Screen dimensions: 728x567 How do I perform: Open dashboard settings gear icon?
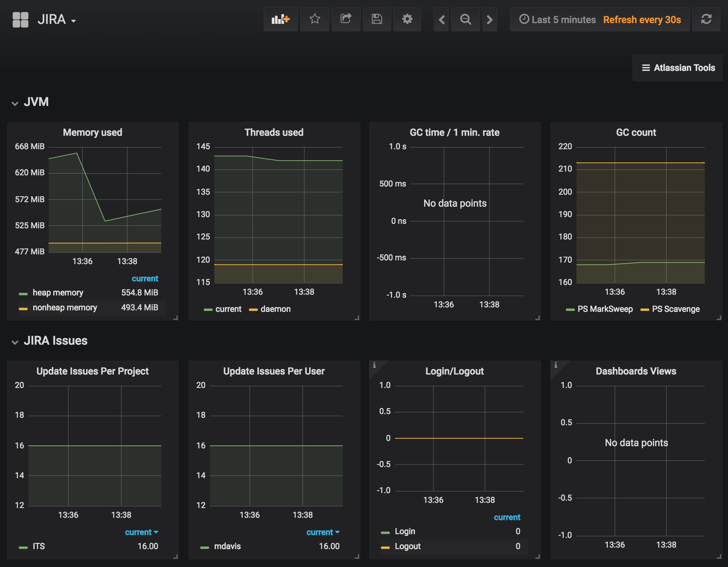(407, 19)
